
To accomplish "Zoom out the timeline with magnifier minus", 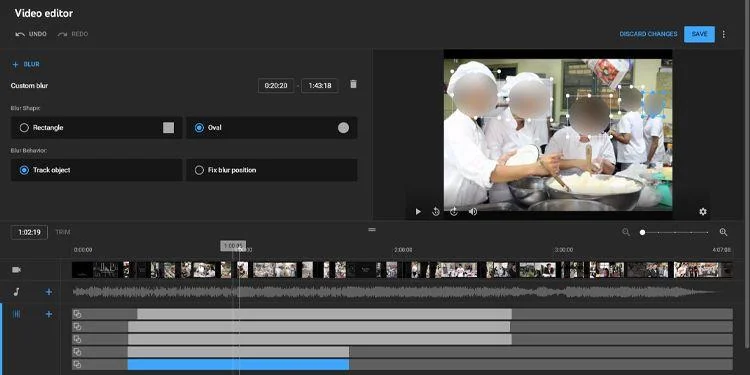I will (626, 232).
